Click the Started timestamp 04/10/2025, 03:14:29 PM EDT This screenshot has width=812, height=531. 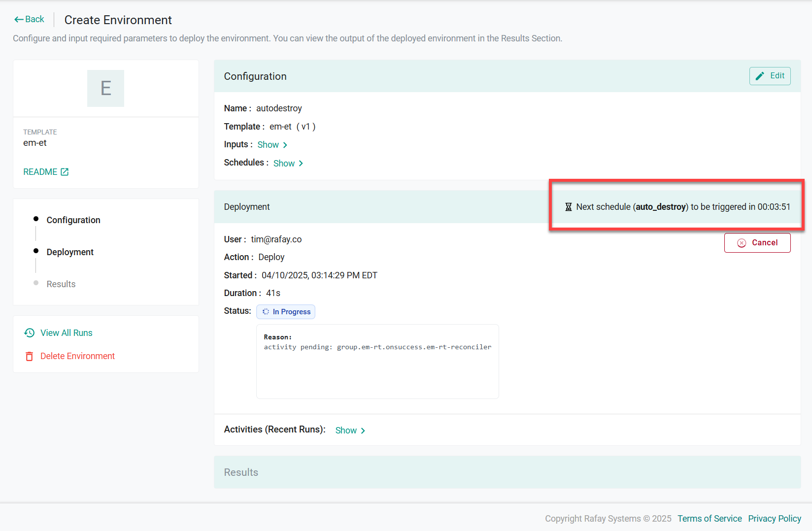(319, 275)
